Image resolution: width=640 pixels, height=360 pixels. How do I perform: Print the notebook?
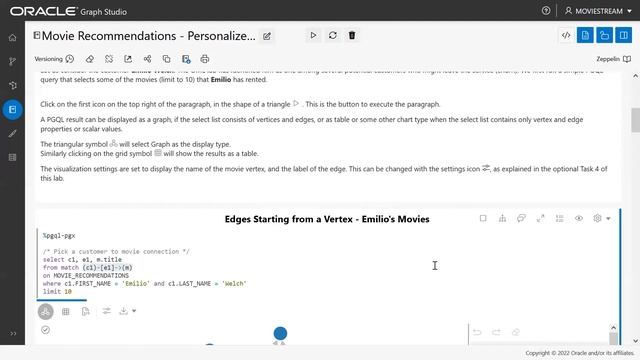tap(205, 59)
